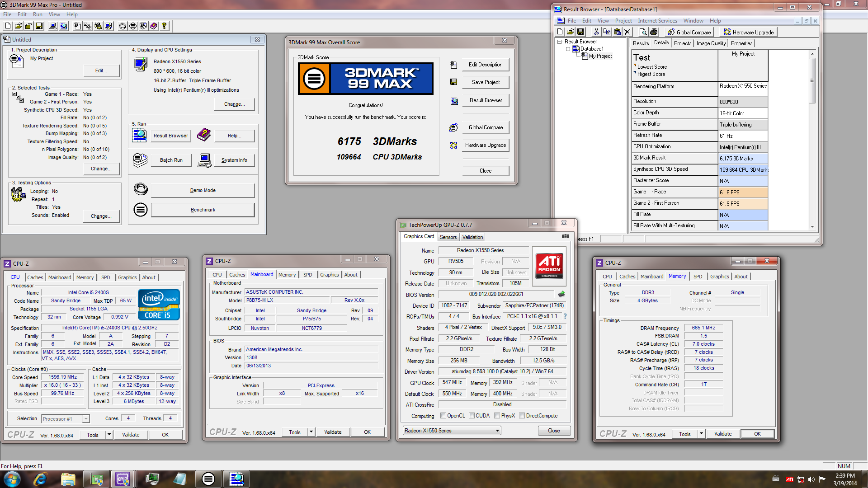This screenshot has height=488, width=868.
Task: Click New document icon in Result Browser toolbar
Action: 560,32
